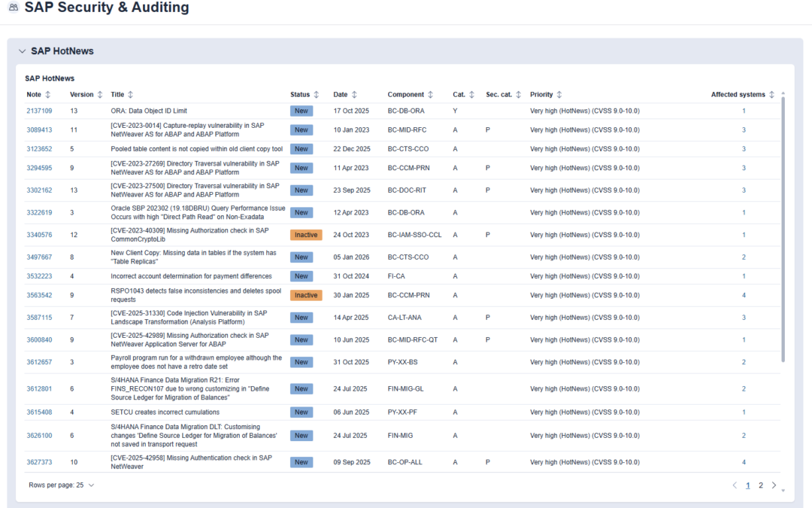Sort by Affected systems column arrows

tap(771, 94)
